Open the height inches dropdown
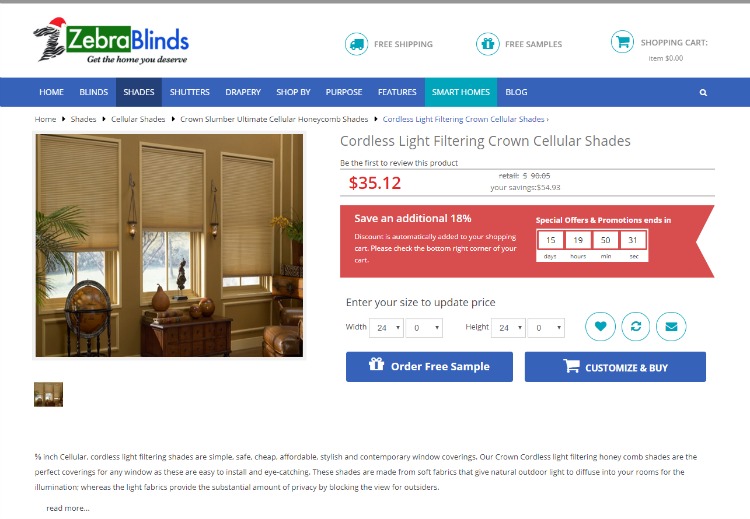The height and width of the screenshot is (519, 750). (x=508, y=328)
